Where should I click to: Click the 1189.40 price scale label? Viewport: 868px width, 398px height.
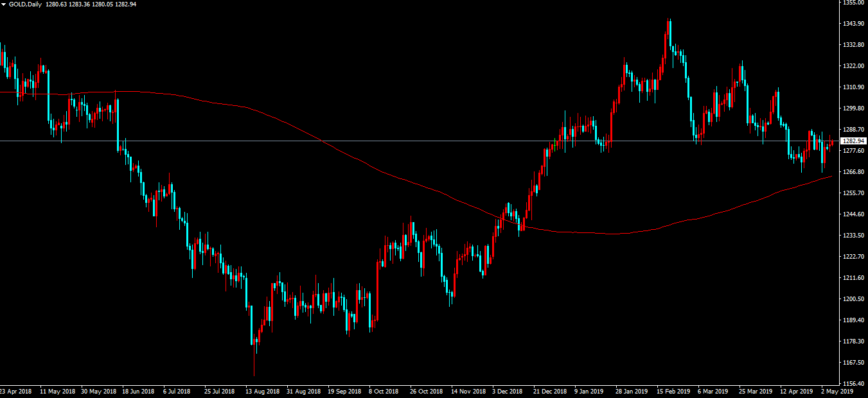point(855,320)
